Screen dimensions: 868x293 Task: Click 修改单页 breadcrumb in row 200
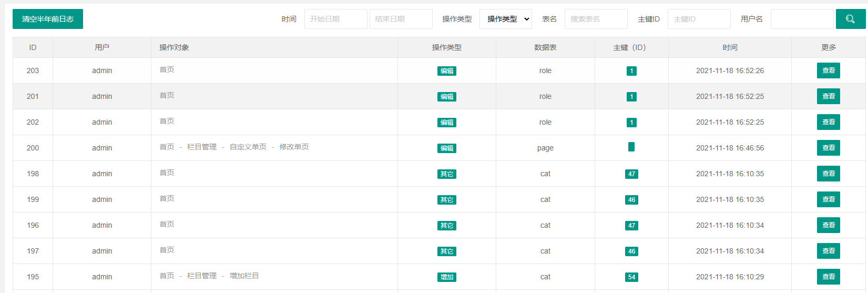[294, 147]
